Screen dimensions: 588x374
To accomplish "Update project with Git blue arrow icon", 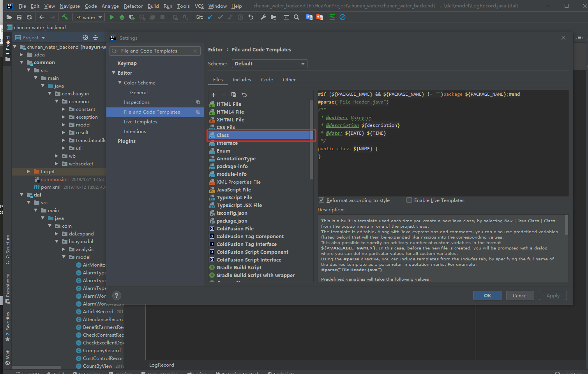I will [210, 17].
